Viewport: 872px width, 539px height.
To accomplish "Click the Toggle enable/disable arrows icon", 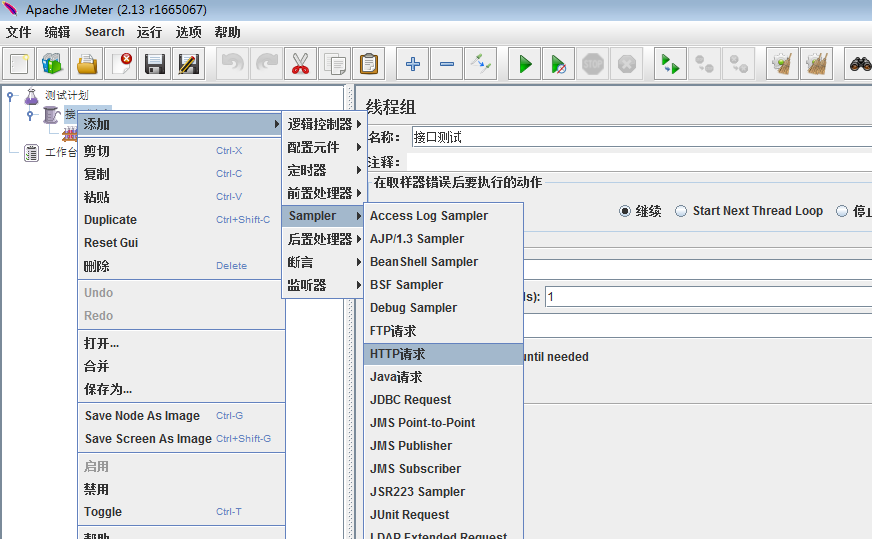I will tap(480, 64).
